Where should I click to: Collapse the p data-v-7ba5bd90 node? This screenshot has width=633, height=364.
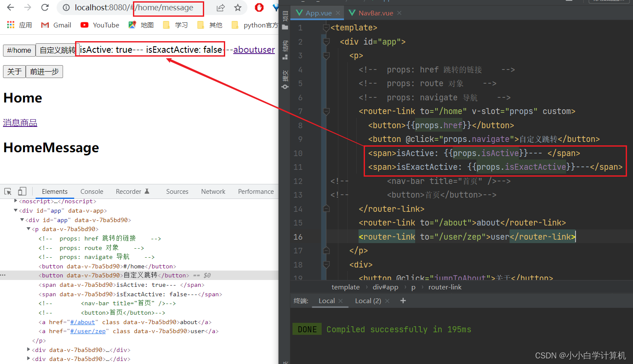coord(29,229)
